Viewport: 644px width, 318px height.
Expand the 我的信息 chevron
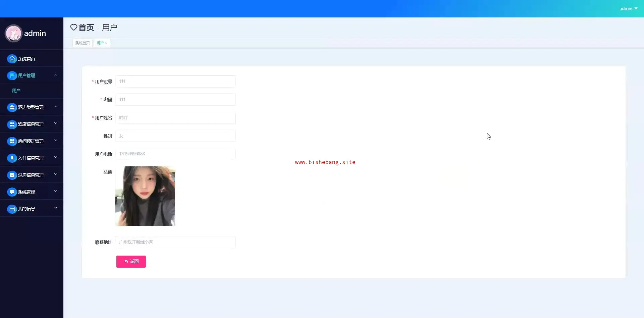click(x=56, y=208)
